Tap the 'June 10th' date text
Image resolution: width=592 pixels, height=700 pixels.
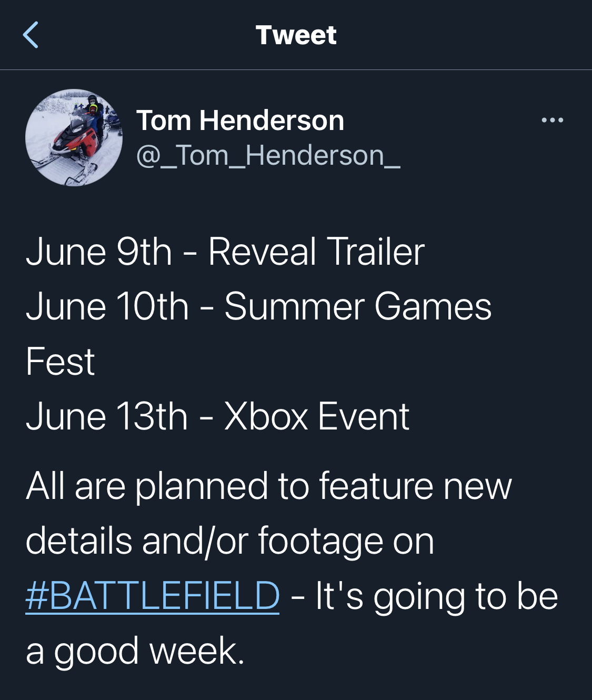click(x=107, y=306)
